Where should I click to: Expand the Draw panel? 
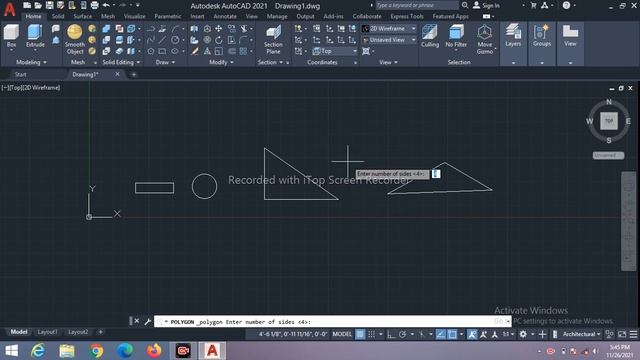point(165,62)
